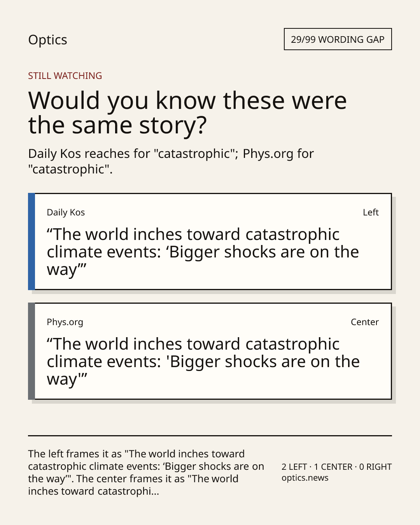The width and height of the screenshot is (420, 525).
Task: Click the Center bias label
Action: click(x=364, y=322)
